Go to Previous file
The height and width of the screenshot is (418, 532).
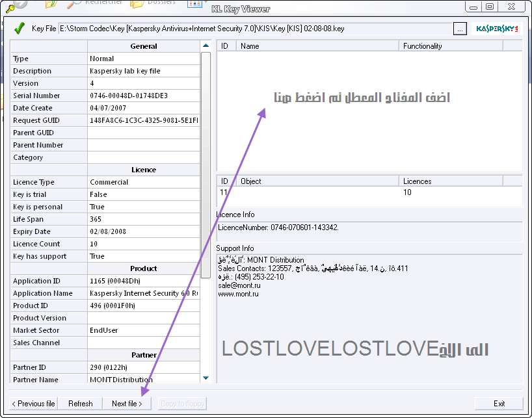pyautogui.click(x=33, y=403)
